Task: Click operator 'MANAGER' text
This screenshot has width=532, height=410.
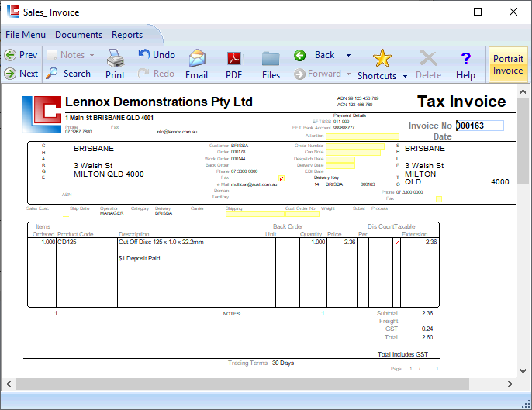Action: pyautogui.click(x=112, y=213)
